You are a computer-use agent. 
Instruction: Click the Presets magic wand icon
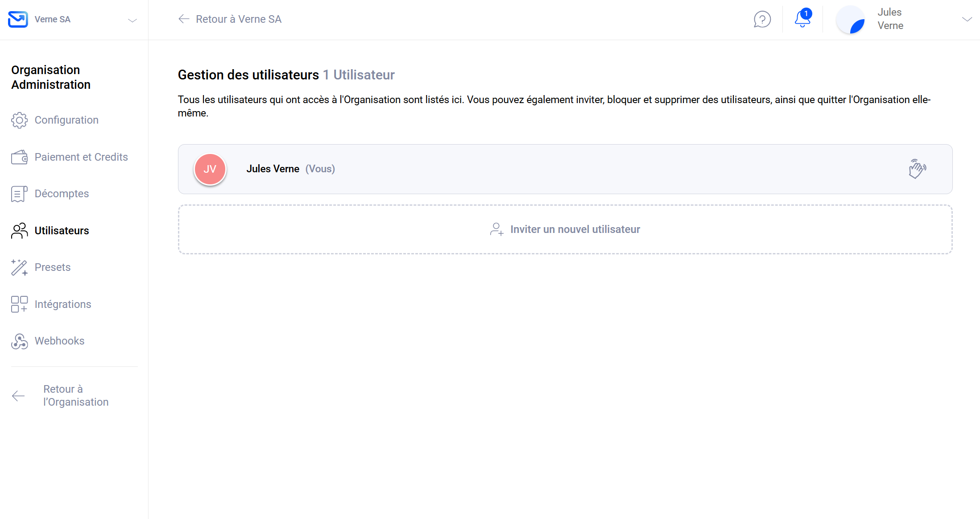click(x=19, y=267)
